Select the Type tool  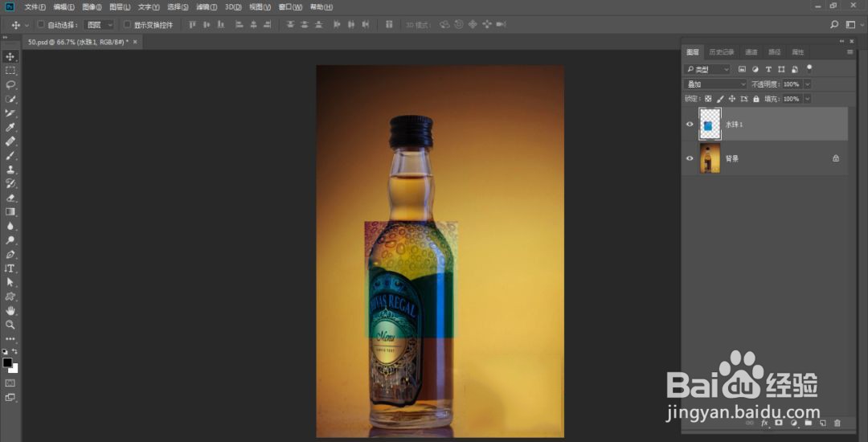coord(10,268)
